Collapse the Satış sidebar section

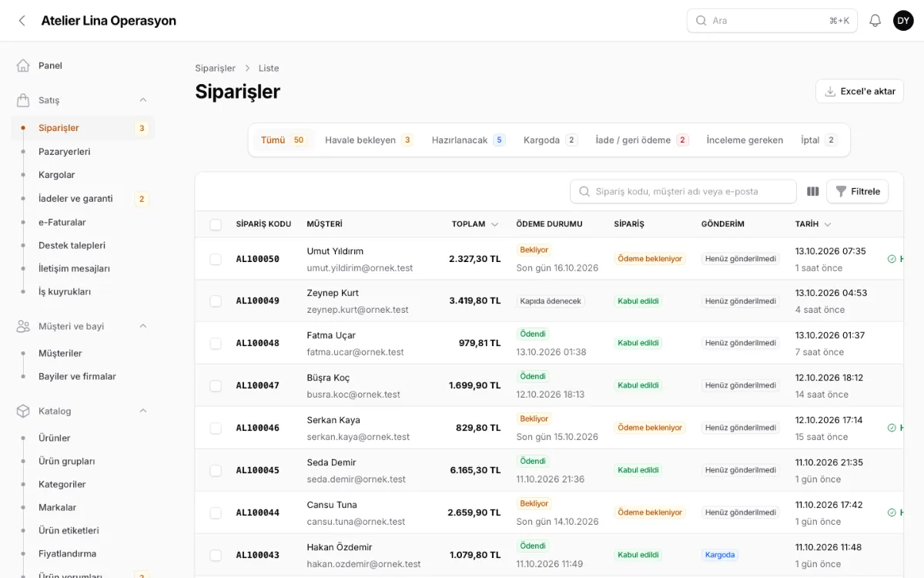[x=142, y=100]
